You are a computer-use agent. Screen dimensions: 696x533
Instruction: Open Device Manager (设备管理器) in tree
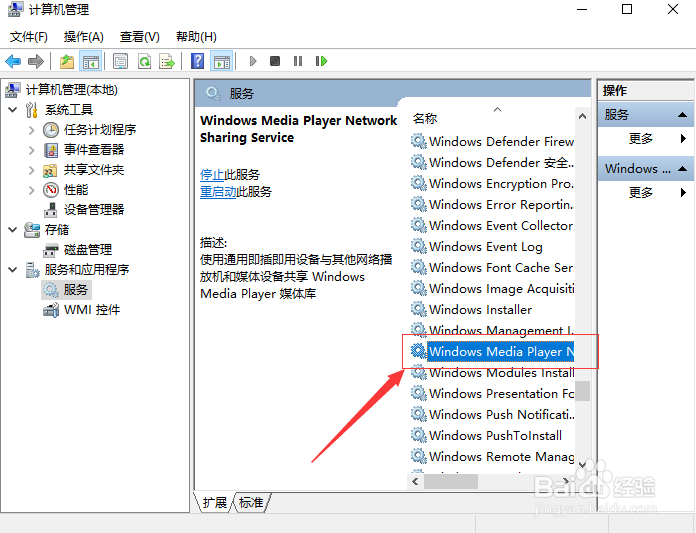pyautogui.click(x=93, y=209)
